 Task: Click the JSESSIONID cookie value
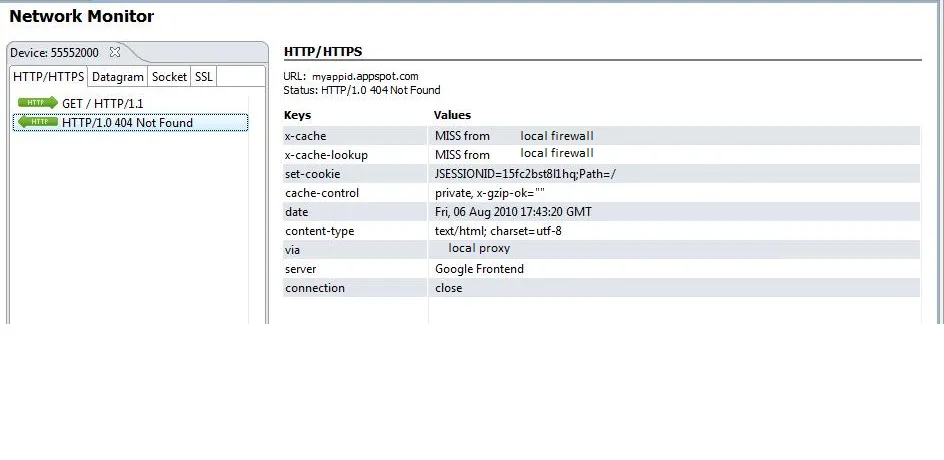tap(526, 174)
